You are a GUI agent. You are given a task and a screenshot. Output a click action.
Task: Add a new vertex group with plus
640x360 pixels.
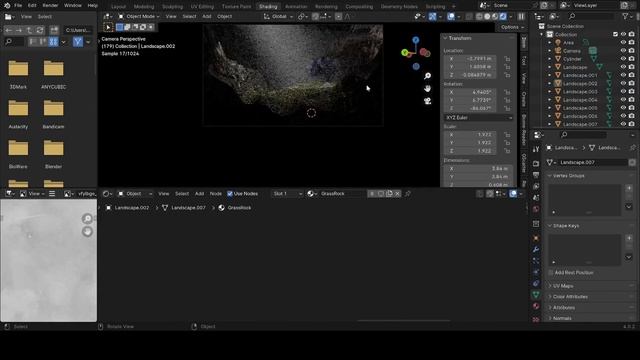[x=629, y=188]
